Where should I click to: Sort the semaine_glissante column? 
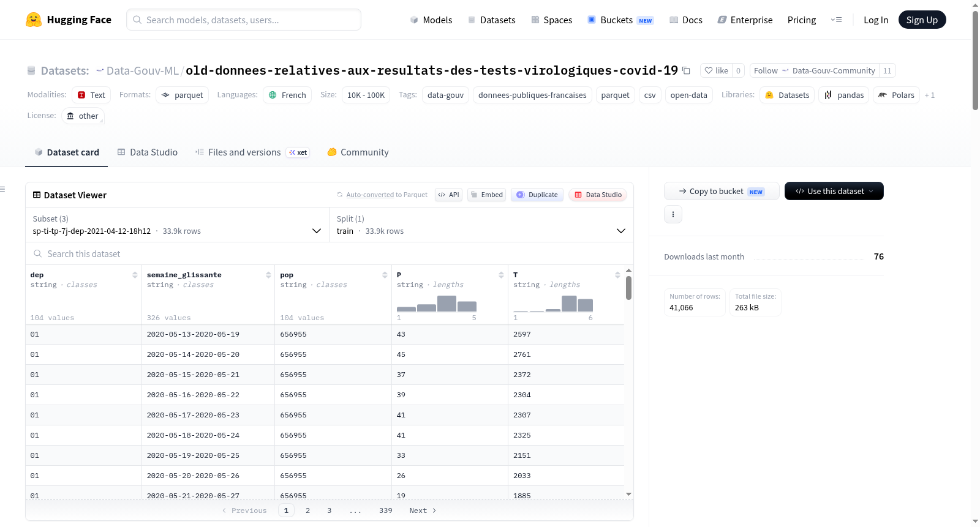(268, 275)
